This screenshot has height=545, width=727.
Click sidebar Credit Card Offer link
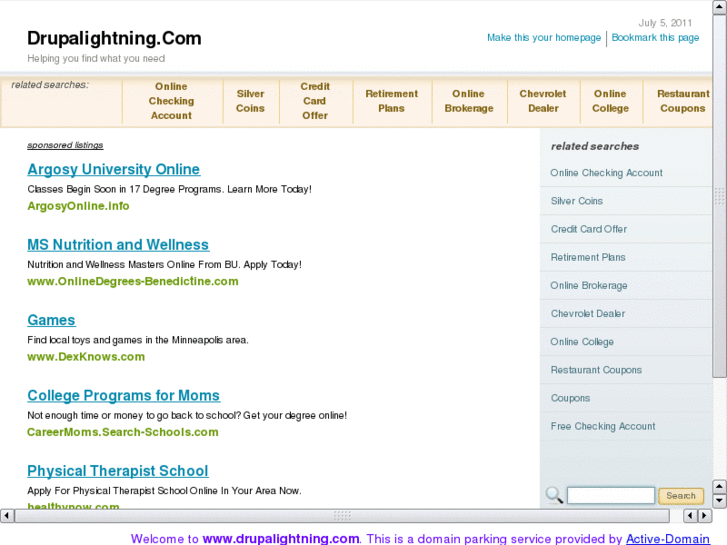point(589,229)
